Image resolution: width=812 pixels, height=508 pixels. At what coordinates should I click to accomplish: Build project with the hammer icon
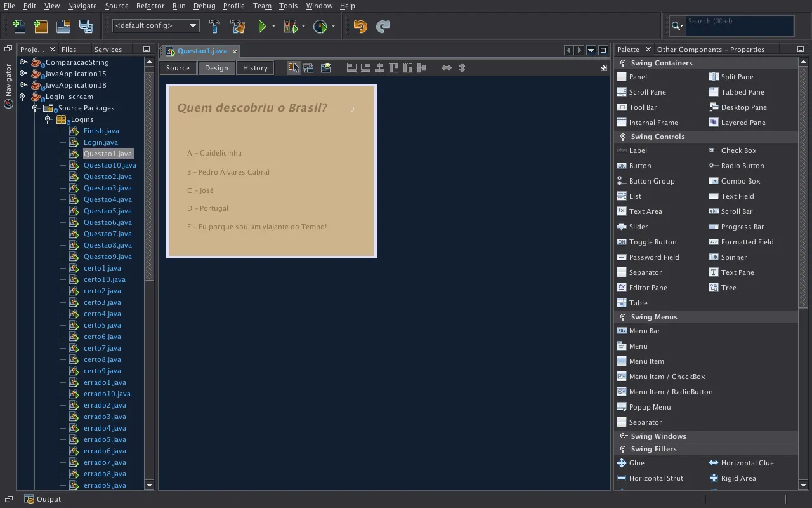(x=214, y=27)
